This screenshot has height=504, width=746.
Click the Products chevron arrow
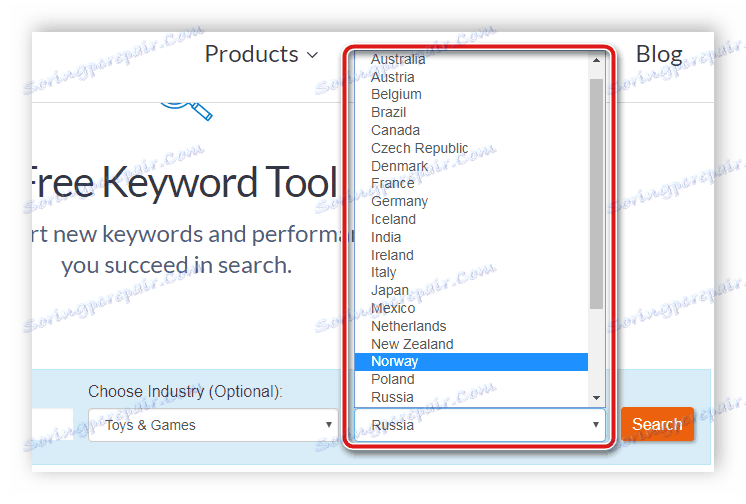tap(312, 55)
